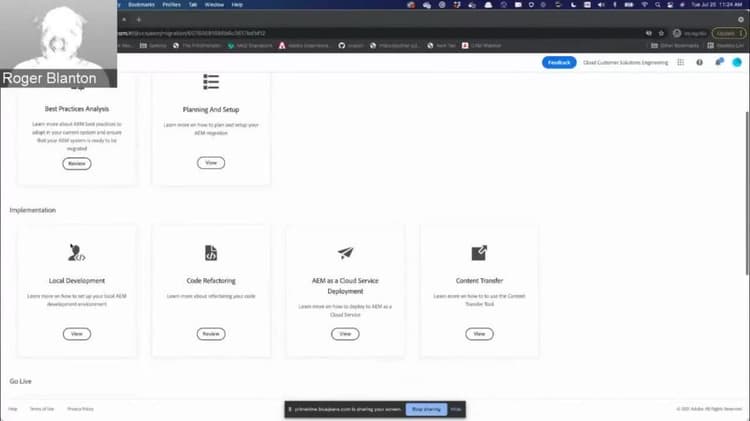This screenshot has height=421, width=750.
Task: Click the AEM Cloud Service Deployment paper-plane icon
Action: pos(345,253)
